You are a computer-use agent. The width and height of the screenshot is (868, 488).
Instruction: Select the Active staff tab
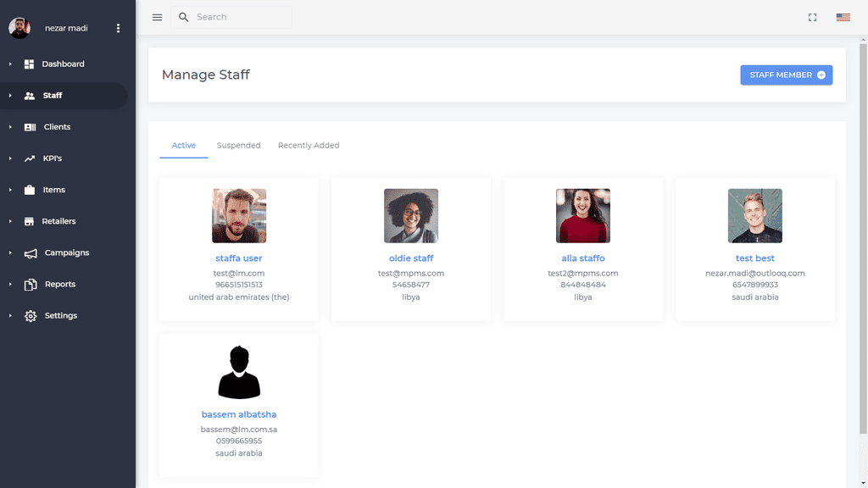[x=184, y=145]
